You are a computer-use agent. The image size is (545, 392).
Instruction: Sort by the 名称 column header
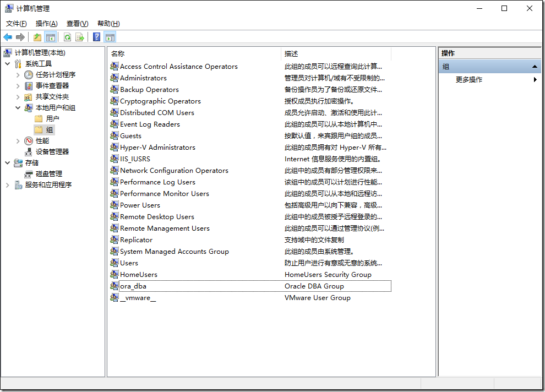194,54
